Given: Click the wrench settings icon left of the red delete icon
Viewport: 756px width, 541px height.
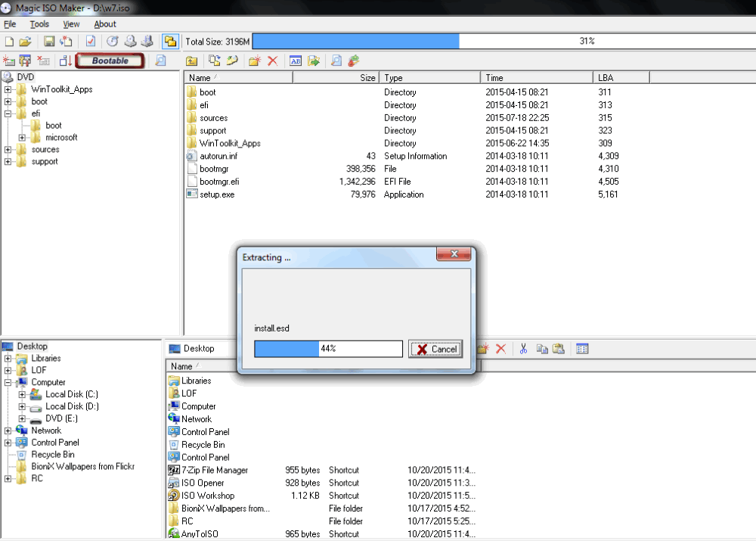Looking at the screenshot, I should (x=25, y=61).
